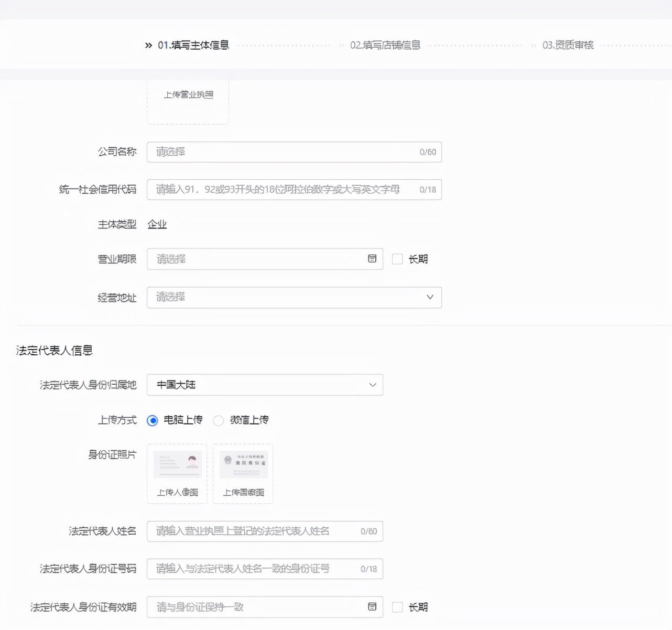This screenshot has width=672, height=630.
Task: Go to step 01.填写主体信息
Action: click(193, 46)
